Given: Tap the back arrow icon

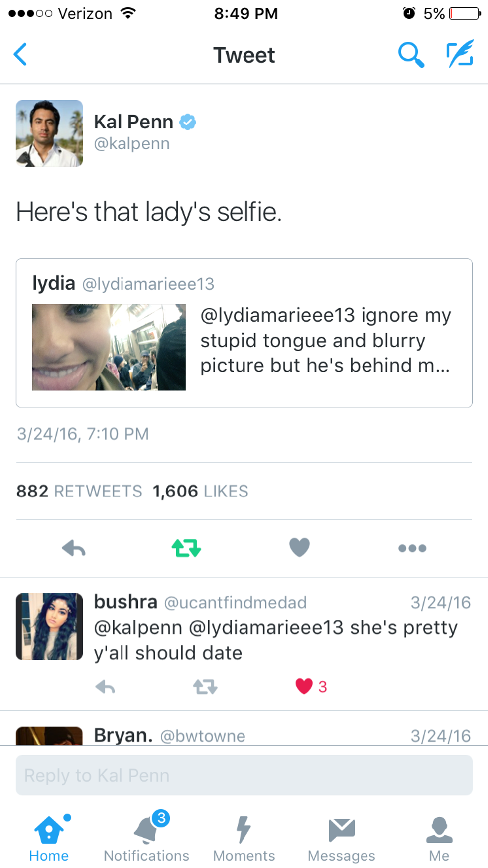Looking at the screenshot, I should pyautogui.click(x=20, y=55).
